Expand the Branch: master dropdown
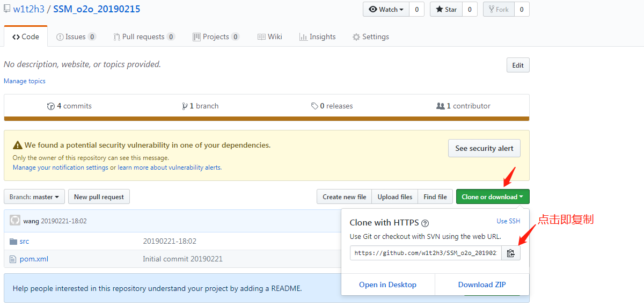644x306 pixels. [x=34, y=197]
